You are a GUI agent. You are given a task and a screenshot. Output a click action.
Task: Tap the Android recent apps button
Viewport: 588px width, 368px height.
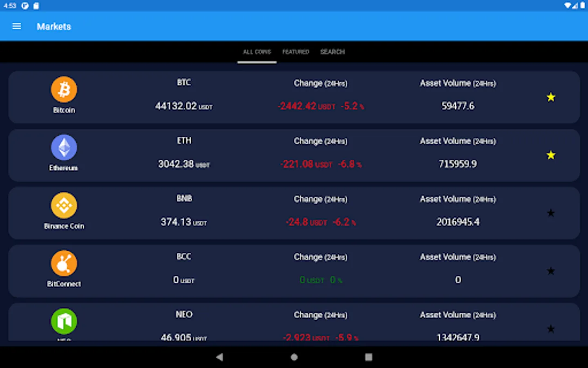pos(368,357)
